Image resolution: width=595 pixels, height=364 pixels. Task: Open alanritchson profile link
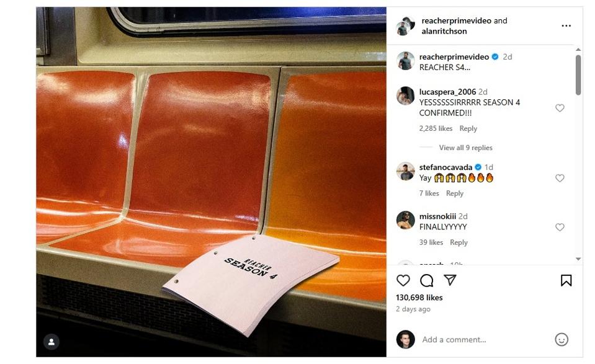pyautogui.click(x=444, y=31)
